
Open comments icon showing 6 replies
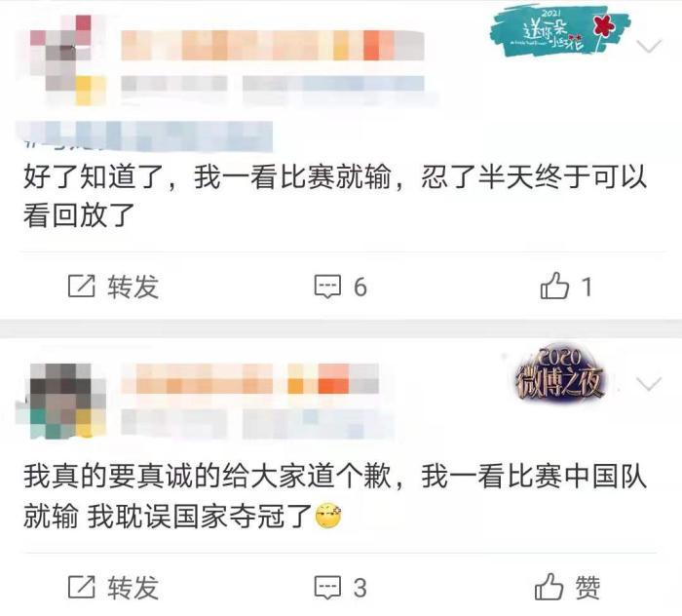pos(327,287)
